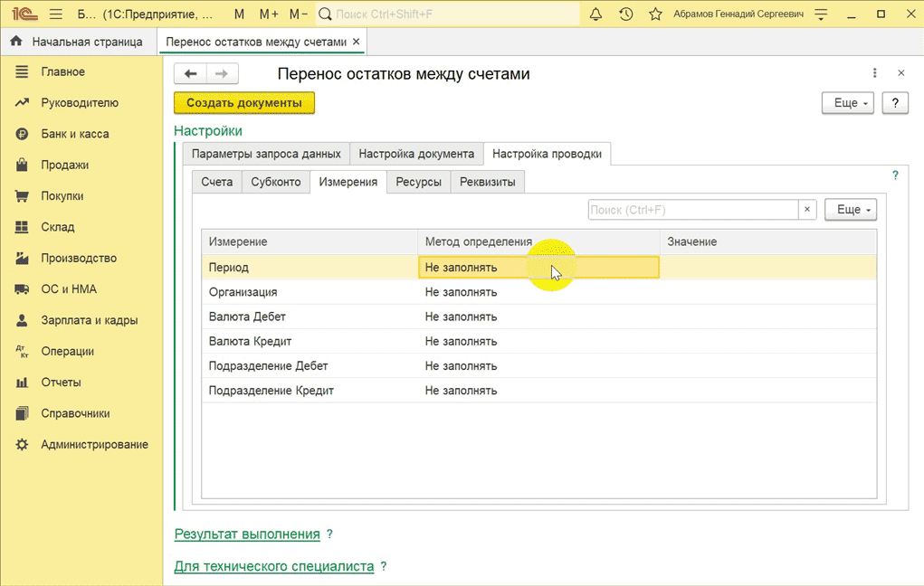Image resolution: width=924 pixels, height=586 pixels.
Task: Clear the search field with X
Action: coord(807,210)
